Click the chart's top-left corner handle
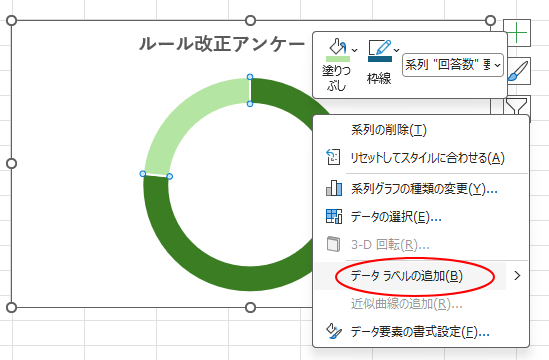The image size is (549, 360). pos(12,21)
